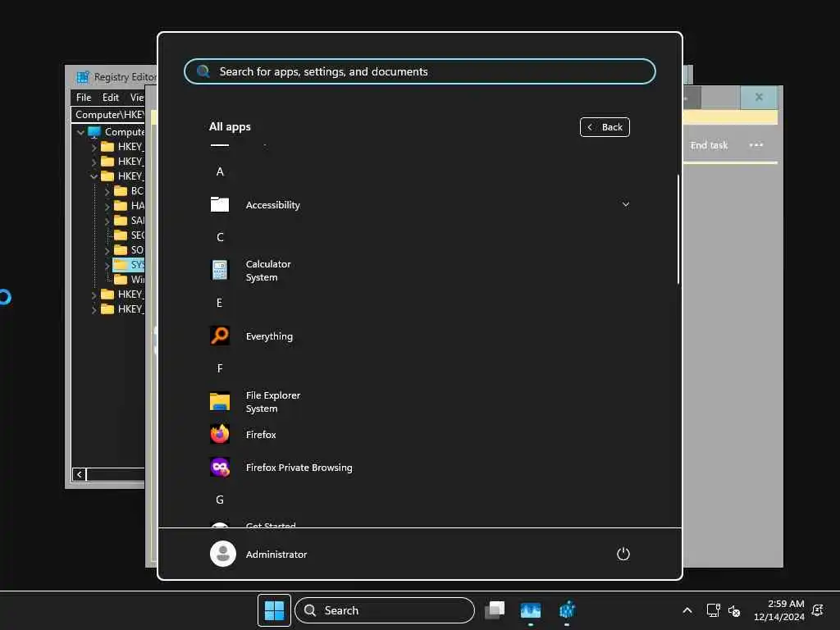Select the SYS key folder in the tree
The height and width of the screenshot is (630, 840).
(129, 265)
